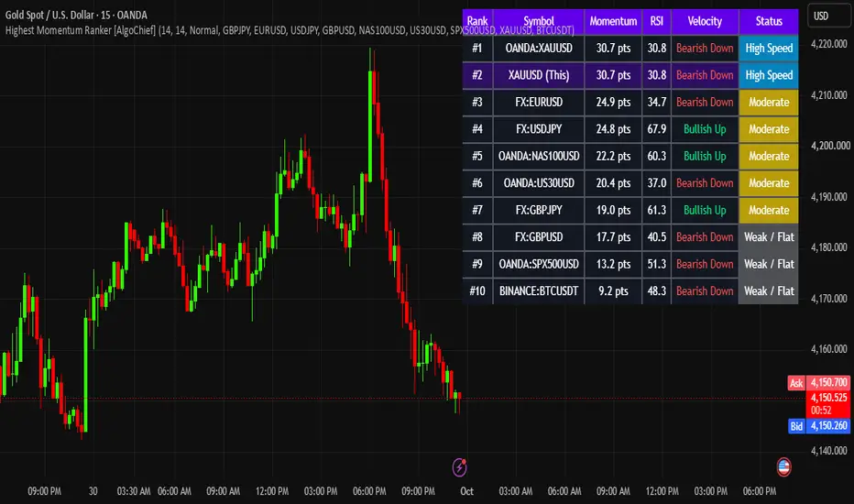Click the OANDA:XAUUSD symbol cell
This screenshot has width=854, height=504.
click(x=539, y=48)
